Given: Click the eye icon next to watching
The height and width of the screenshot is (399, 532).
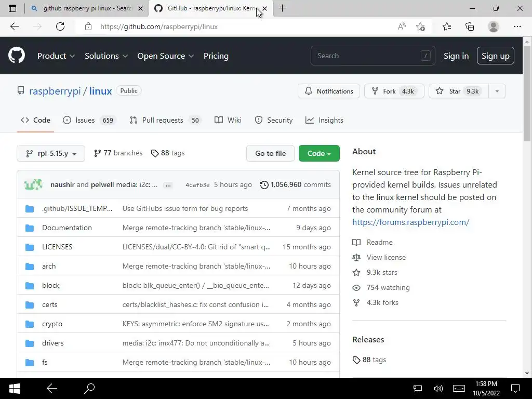Looking at the screenshot, I should point(356,288).
